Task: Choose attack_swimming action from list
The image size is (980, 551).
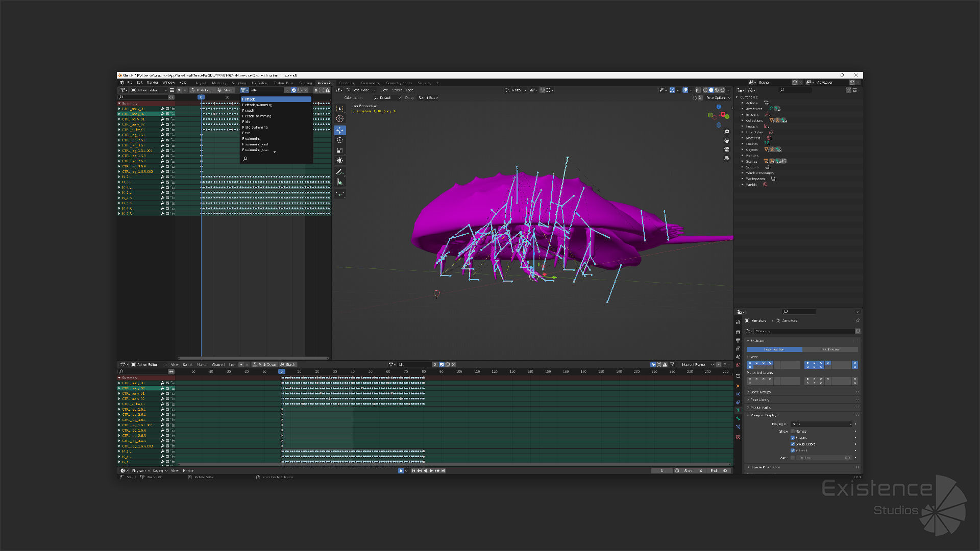Action: (276, 105)
